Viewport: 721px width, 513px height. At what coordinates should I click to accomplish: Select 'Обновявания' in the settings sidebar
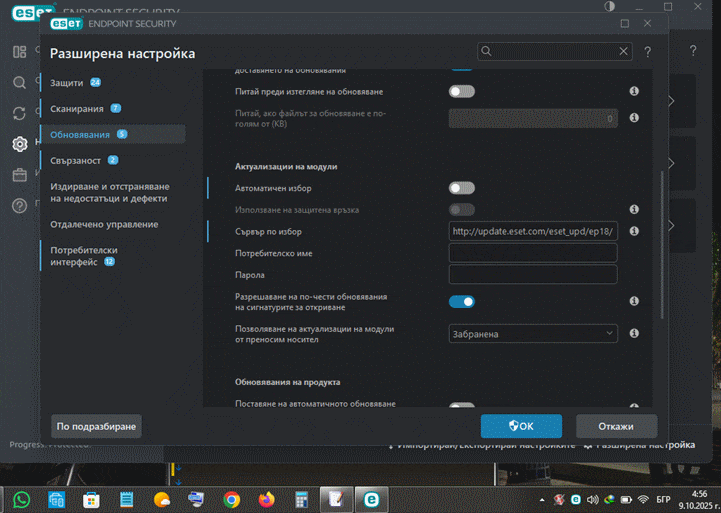pos(113,134)
